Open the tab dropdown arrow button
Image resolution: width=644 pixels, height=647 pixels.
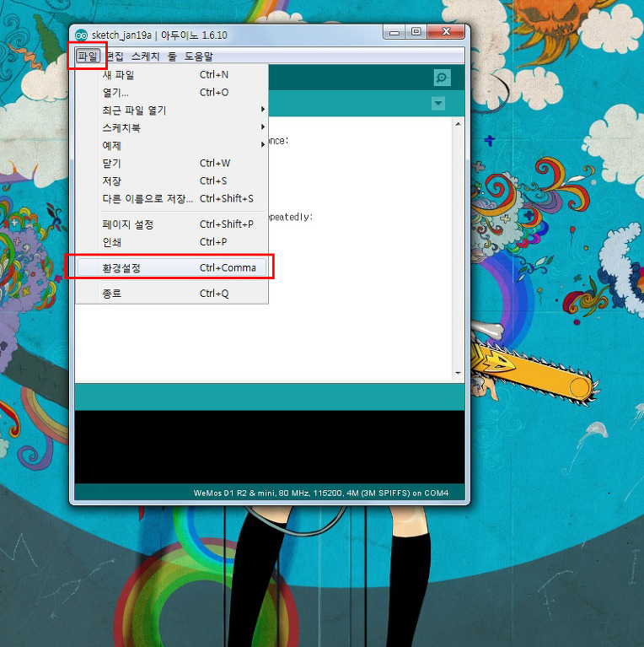(x=437, y=103)
